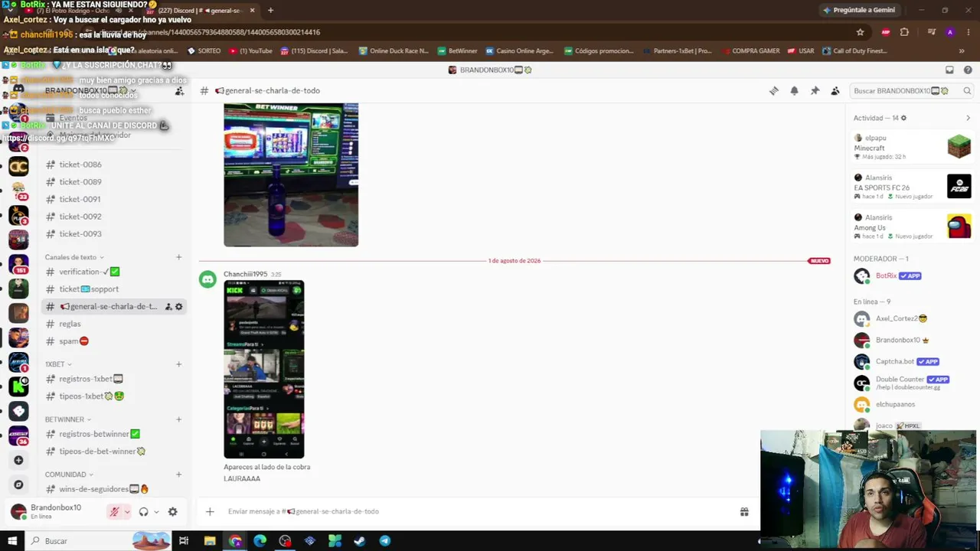Open microphone input options arrow
Image resolution: width=980 pixels, height=551 pixels.
[x=127, y=512]
